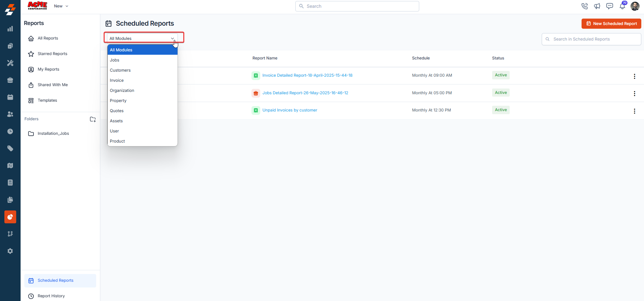Image resolution: width=644 pixels, height=301 pixels.
Task: Select All Modules option in list
Action: [142, 50]
